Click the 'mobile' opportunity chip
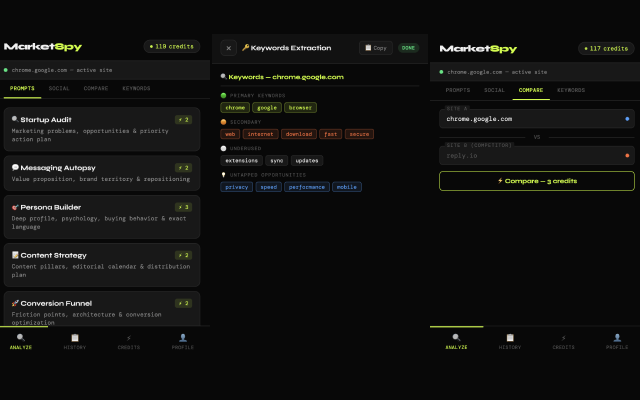 coord(347,187)
